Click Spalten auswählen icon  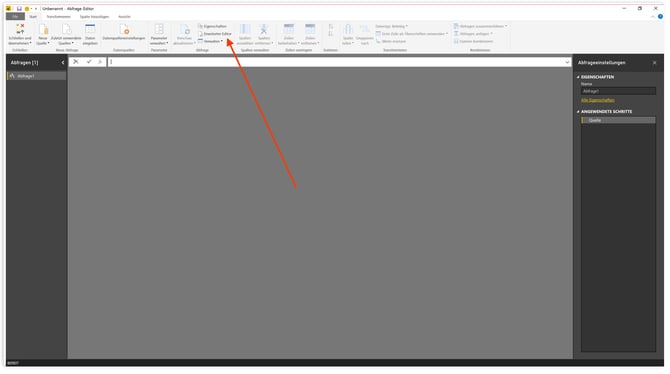[x=245, y=29]
